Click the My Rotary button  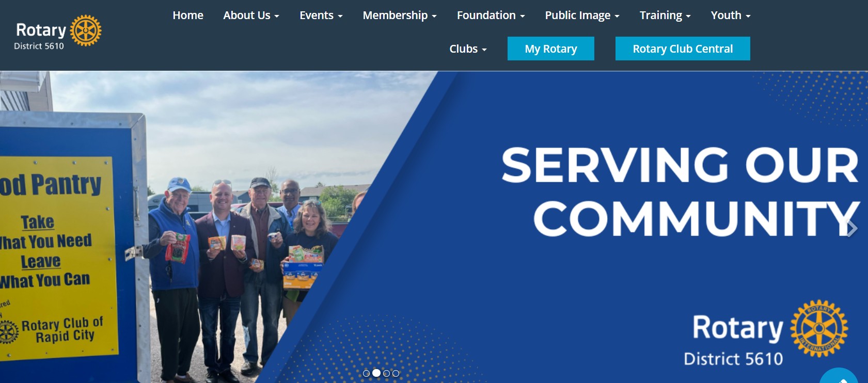[x=551, y=49]
